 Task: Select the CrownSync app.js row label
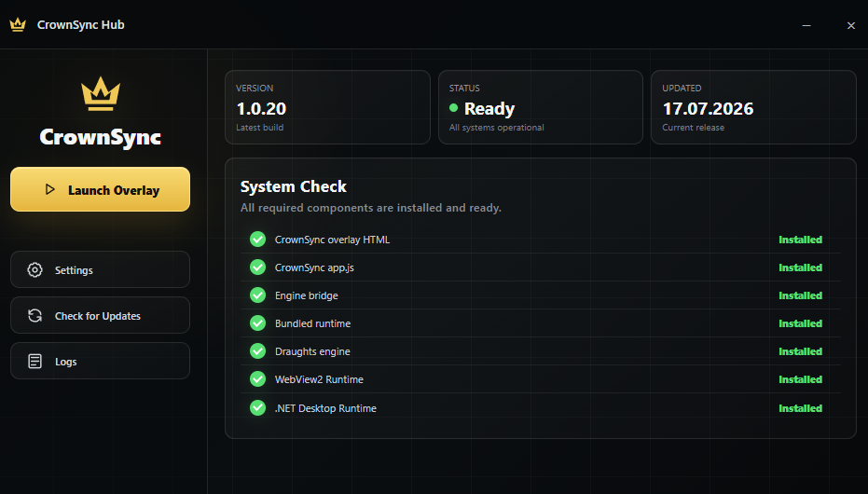tap(314, 268)
